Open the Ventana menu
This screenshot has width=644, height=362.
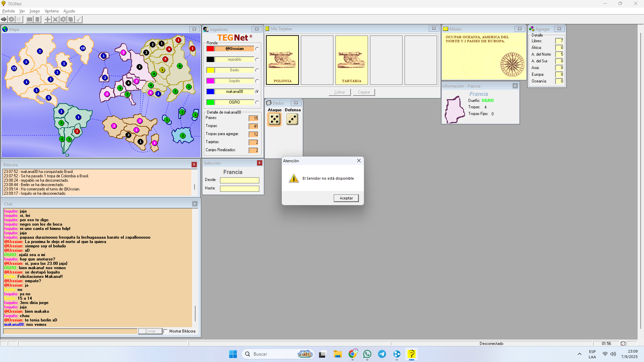point(52,11)
